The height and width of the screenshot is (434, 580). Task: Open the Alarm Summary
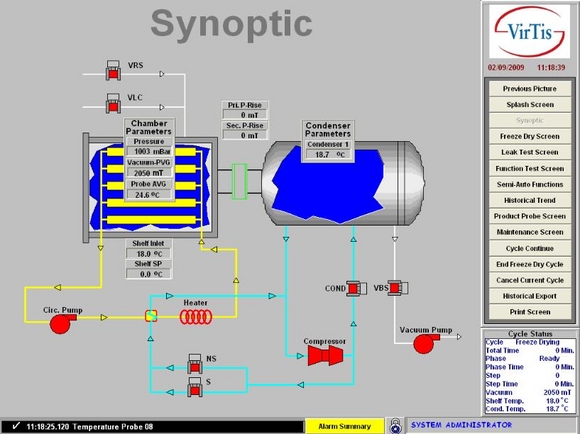point(344,426)
